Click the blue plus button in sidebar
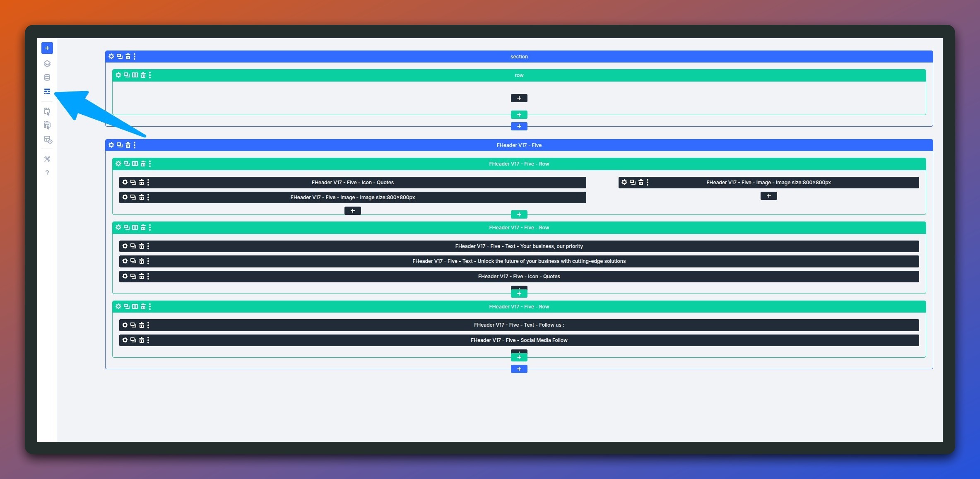Screen dimensions: 980x479 (x=47, y=48)
